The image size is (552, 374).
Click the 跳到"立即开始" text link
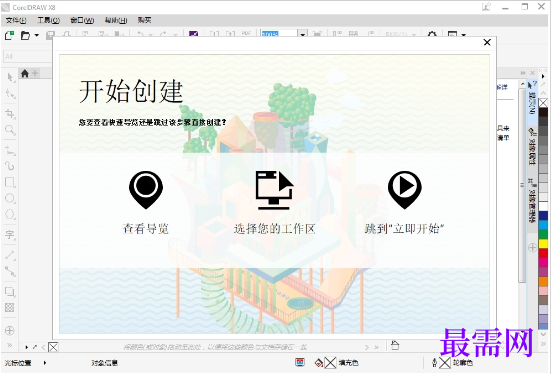404,229
